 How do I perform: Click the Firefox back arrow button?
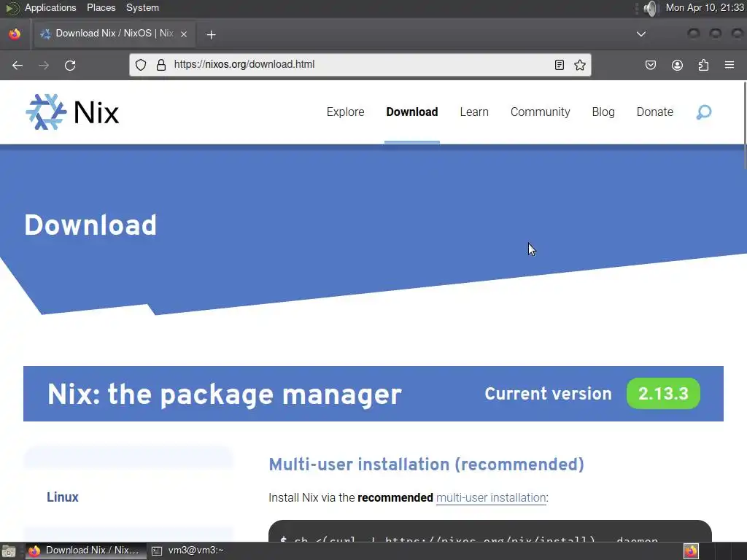pos(18,65)
